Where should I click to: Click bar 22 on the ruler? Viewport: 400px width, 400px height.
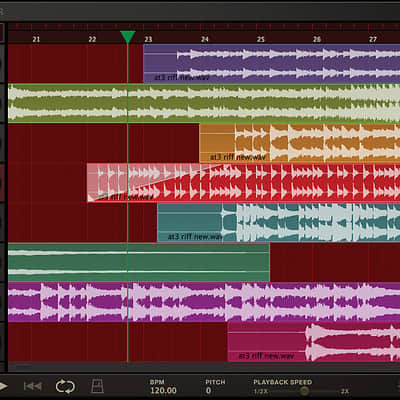(x=92, y=39)
